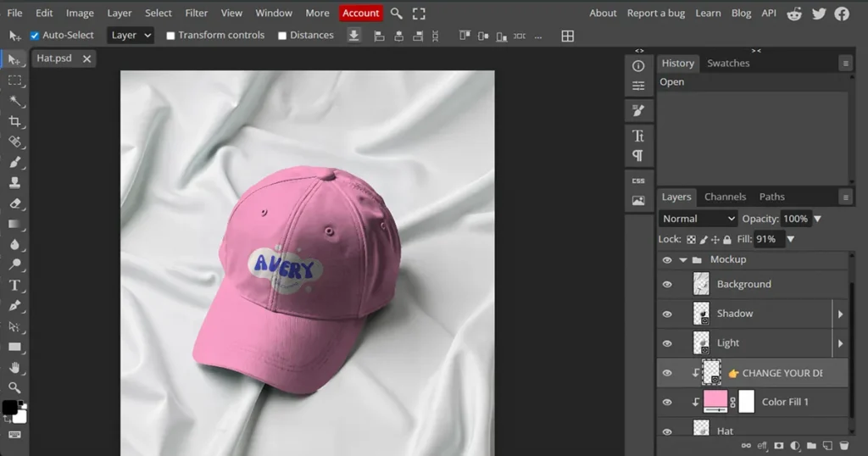The height and width of the screenshot is (456, 868).
Task: Open the Learn link
Action: [x=708, y=14]
